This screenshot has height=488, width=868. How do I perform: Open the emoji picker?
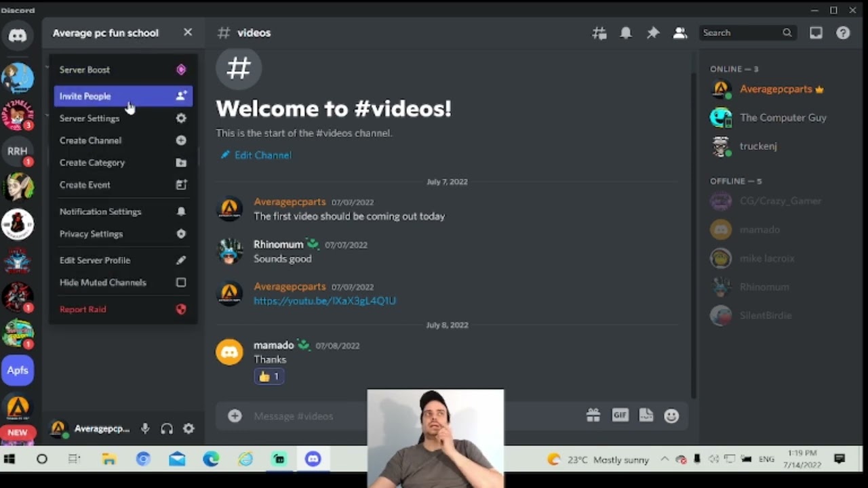tap(671, 415)
